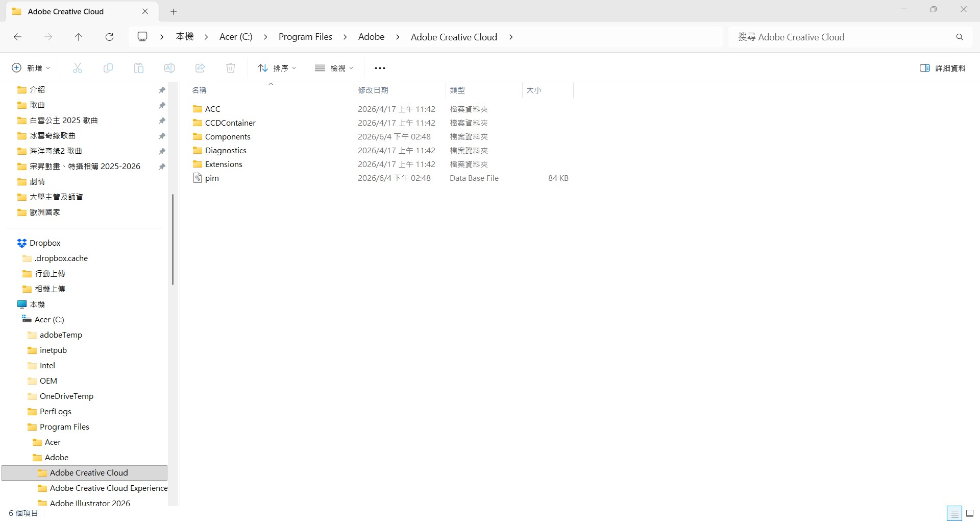This screenshot has height=521, width=980.
Task: Click the Cut scissors icon
Action: pyautogui.click(x=78, y=68)
